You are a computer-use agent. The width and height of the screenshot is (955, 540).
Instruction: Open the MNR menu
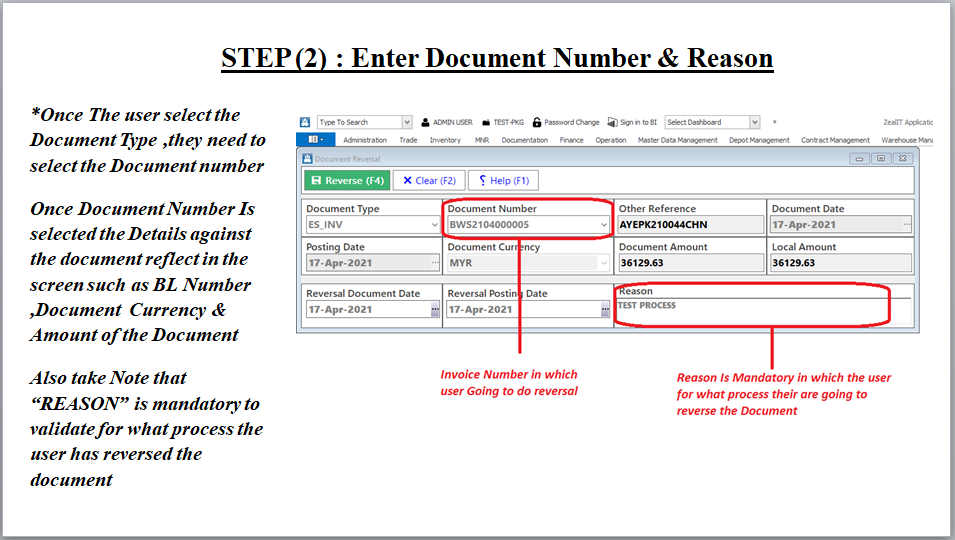[x=482, y=140]
